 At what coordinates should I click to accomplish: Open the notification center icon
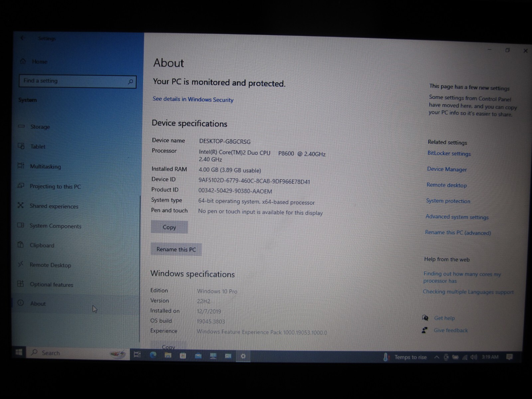point(509,357)
